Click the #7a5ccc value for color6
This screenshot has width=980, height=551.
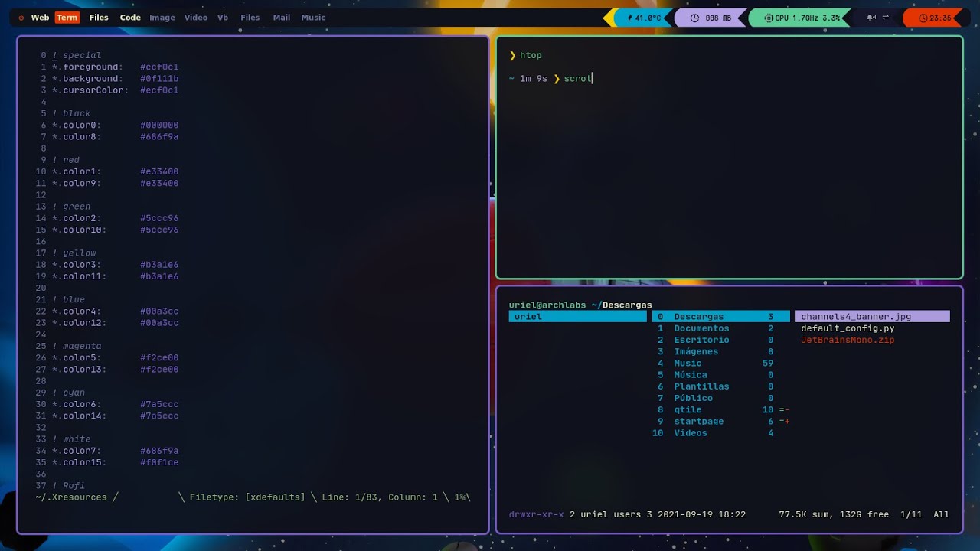click(x=159, y=405)
